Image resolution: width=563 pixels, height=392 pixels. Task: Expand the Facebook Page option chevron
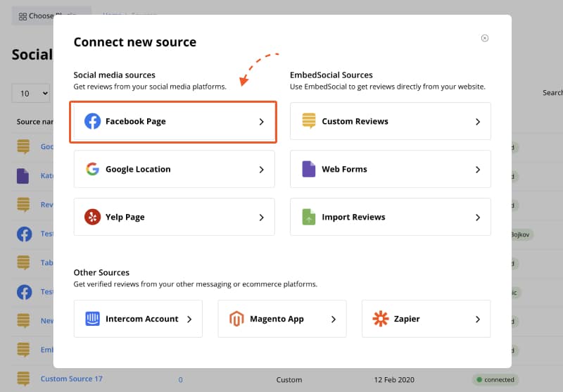point(261,122)
